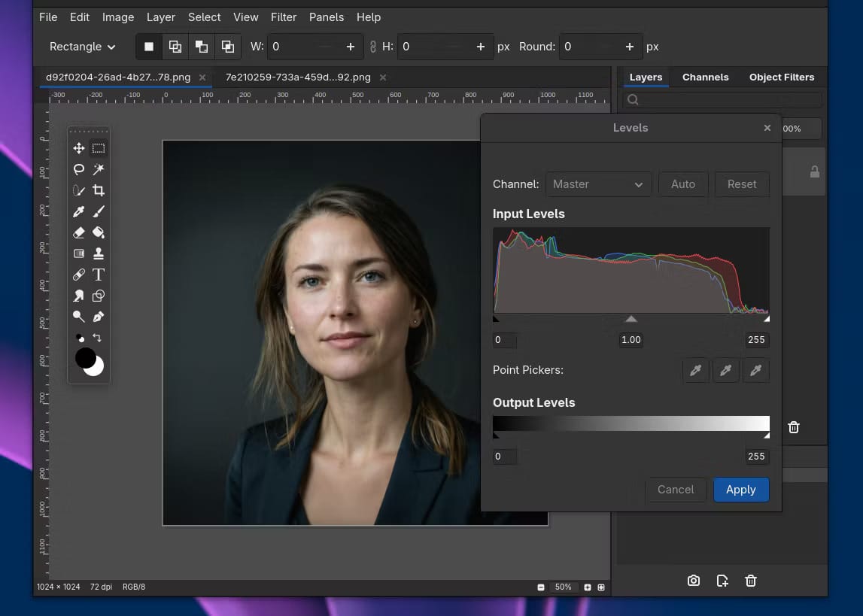Choose the Crop tool
This screenshot has width=863, height=616.
pos(99,190)
